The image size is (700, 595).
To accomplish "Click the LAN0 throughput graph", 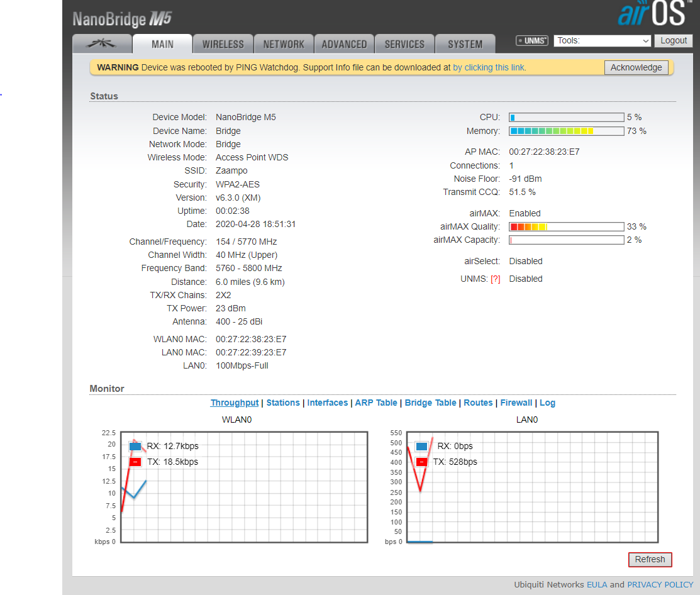I will 532,487.
